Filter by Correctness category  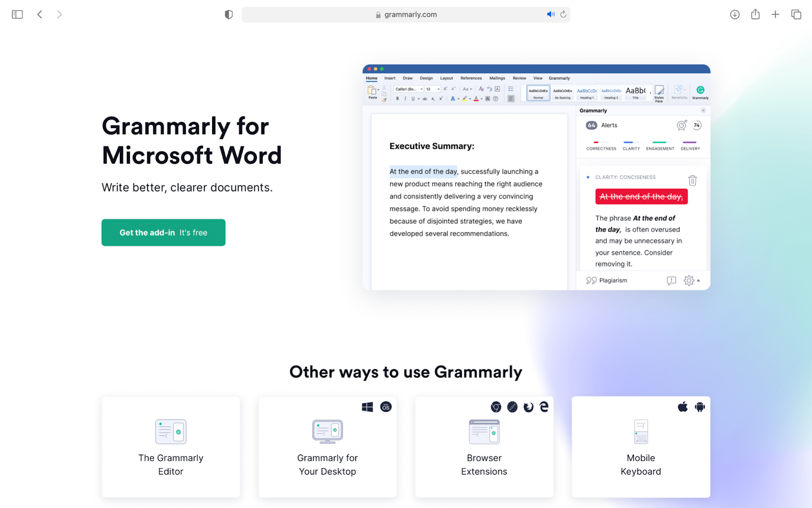pyautogui.click(x=601, y=146)
